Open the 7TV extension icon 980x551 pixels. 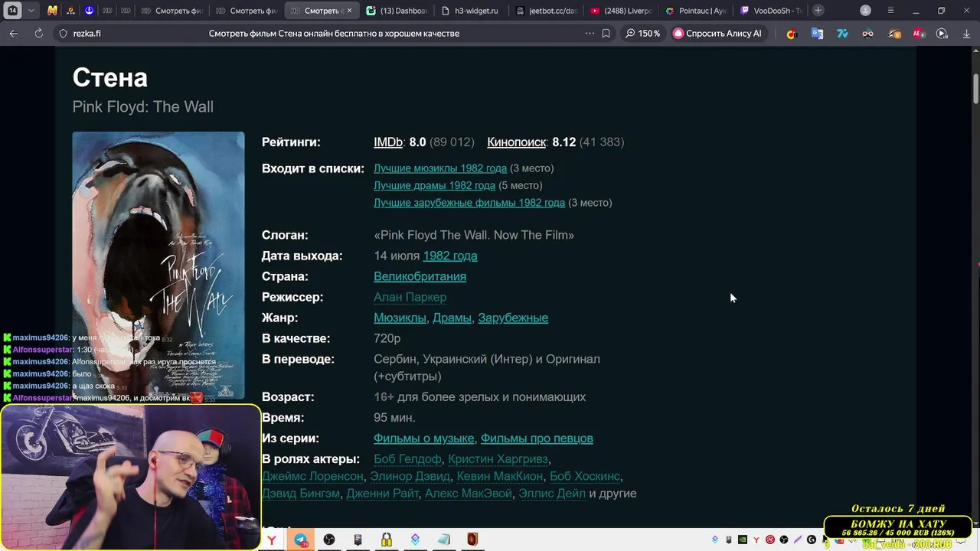pyautogui.click(x=842, y=34)
